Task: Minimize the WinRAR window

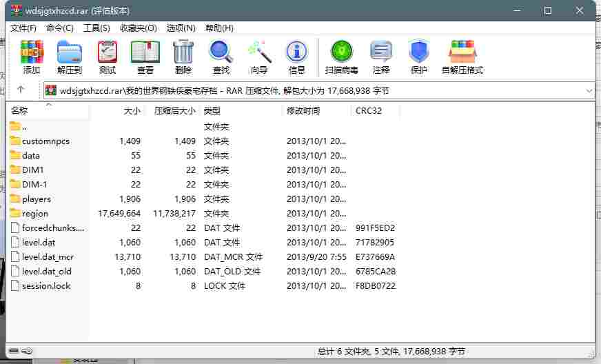Action: [517, 10]
